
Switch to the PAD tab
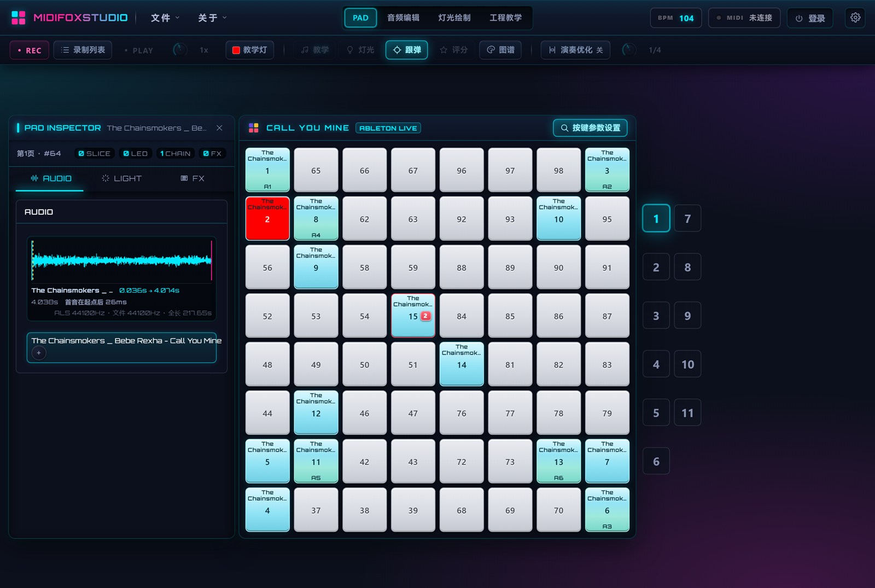[360, 18]
